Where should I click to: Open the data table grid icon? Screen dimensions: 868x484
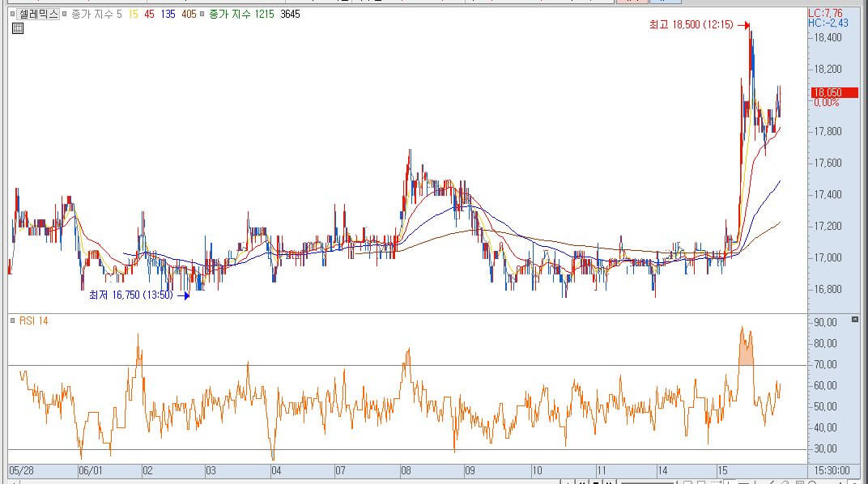(x=18, y=28)
